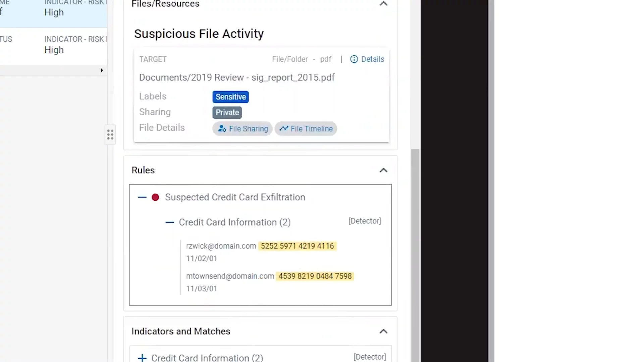The height and width of the screenshot is (362, 644).
Task: Click the Private sharing badge
Action: click(227, 113)
